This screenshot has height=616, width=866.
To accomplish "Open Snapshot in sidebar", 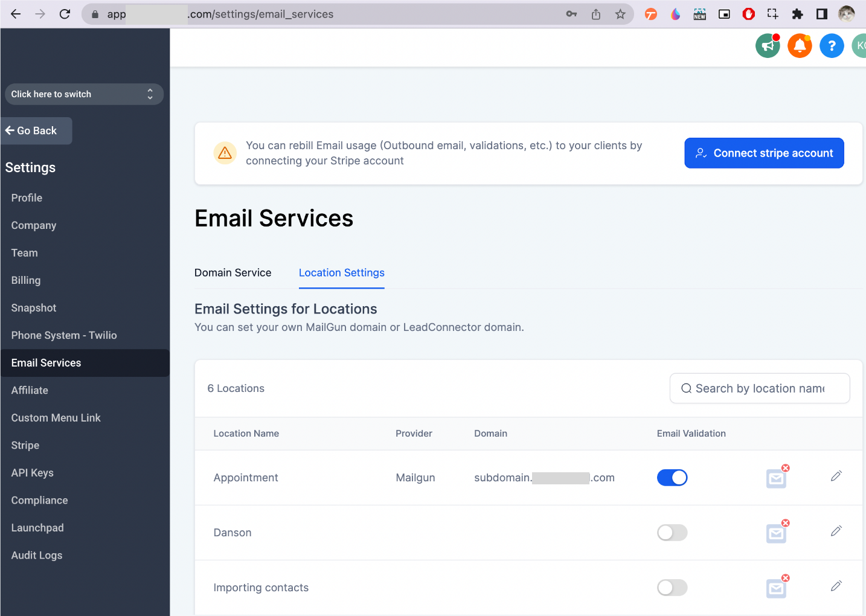I will [x=34, y=308].
